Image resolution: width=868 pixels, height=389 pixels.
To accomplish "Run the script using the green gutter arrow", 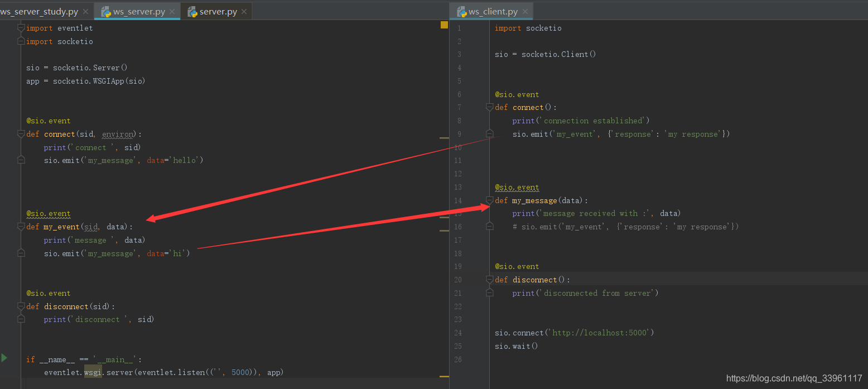I will tap(4, 358).
